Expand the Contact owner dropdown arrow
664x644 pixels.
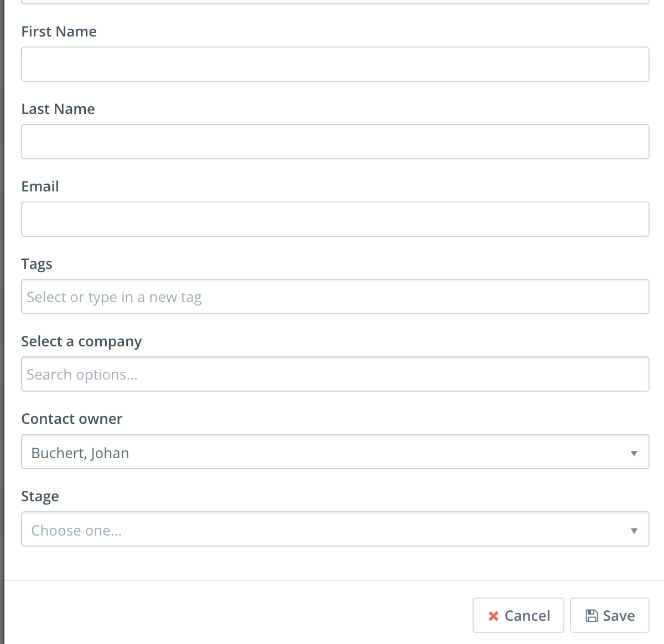[x=634, y=453]
